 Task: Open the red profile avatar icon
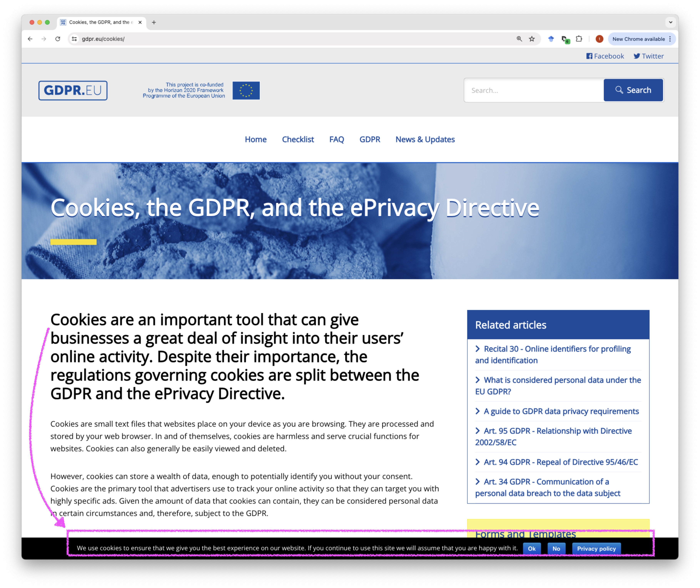(x=599, y=39)
